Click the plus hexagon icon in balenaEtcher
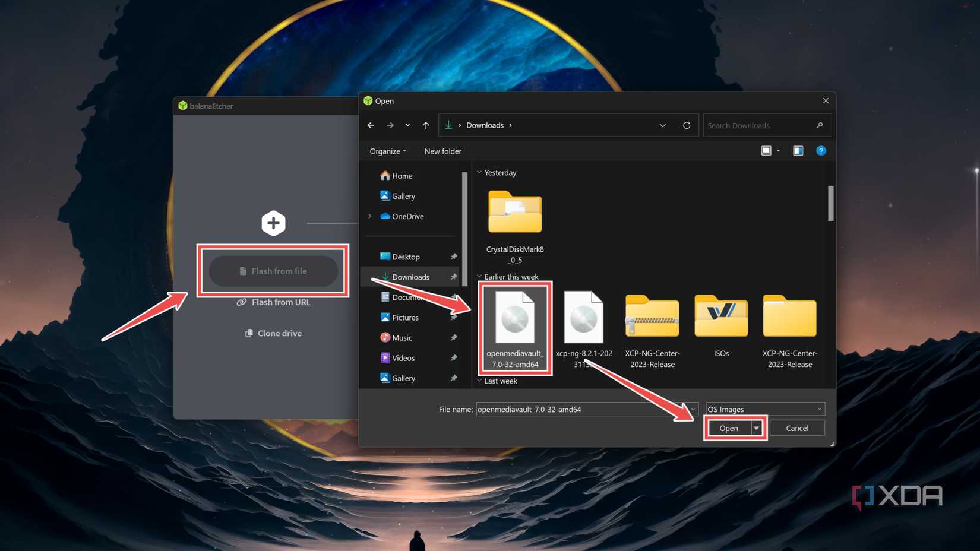This screenshot has width=980, height=551. point(273,223)
